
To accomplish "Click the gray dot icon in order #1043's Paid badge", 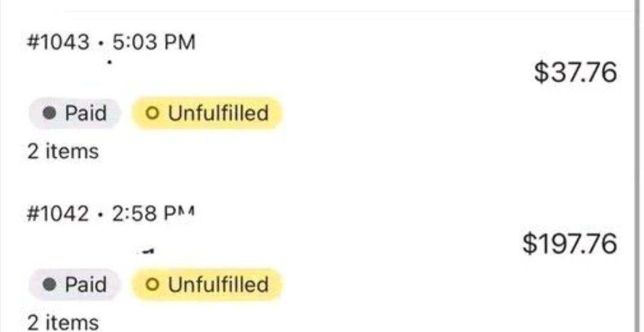I will click(50, 114).
